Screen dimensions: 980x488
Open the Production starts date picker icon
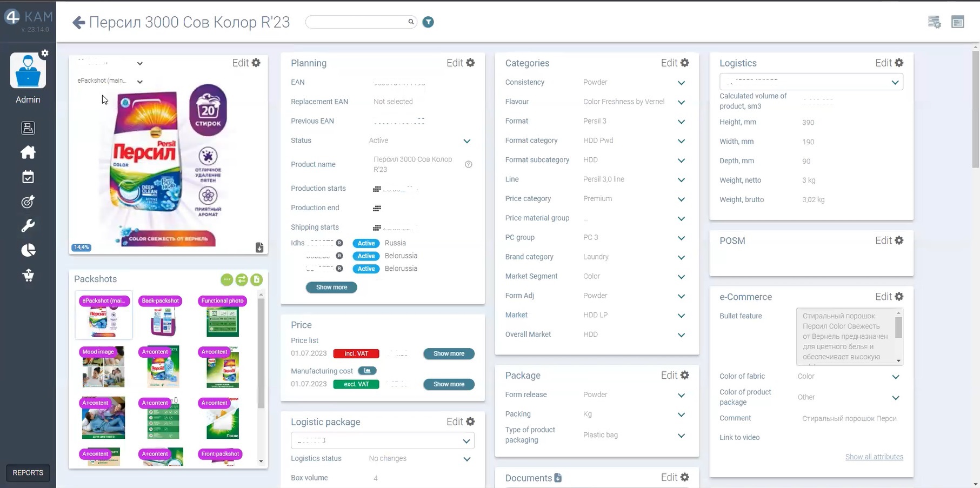click(x=377, y=189)
